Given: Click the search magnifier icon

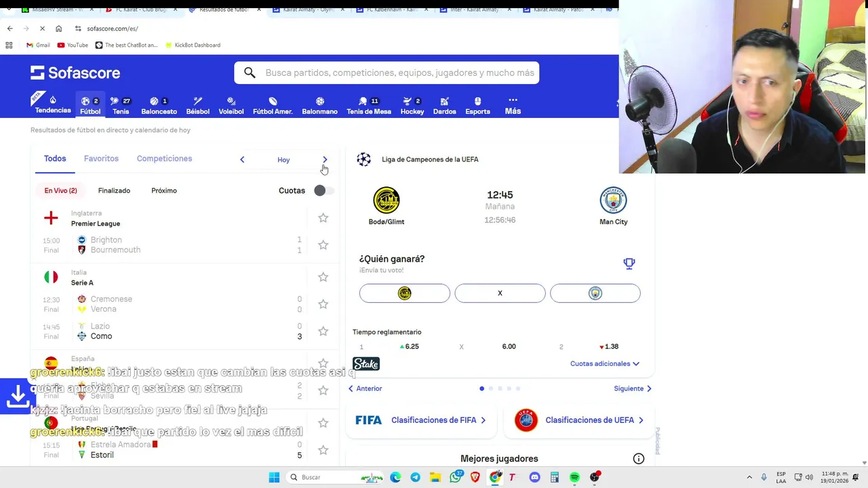Looking at the screenshot, I should point(250,73).
